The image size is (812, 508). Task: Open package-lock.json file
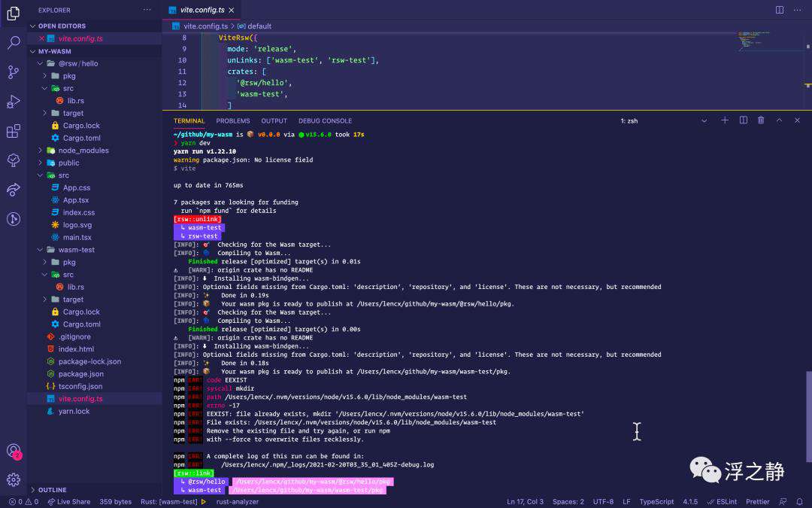89,362
